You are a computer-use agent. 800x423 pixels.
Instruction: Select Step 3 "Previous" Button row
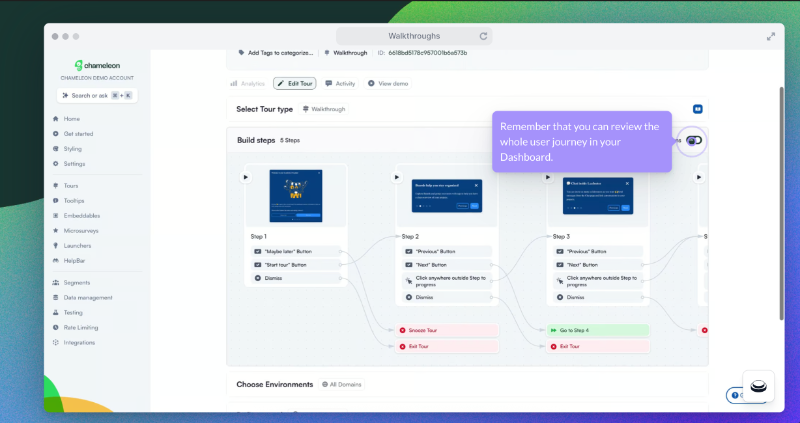point(598,252)
